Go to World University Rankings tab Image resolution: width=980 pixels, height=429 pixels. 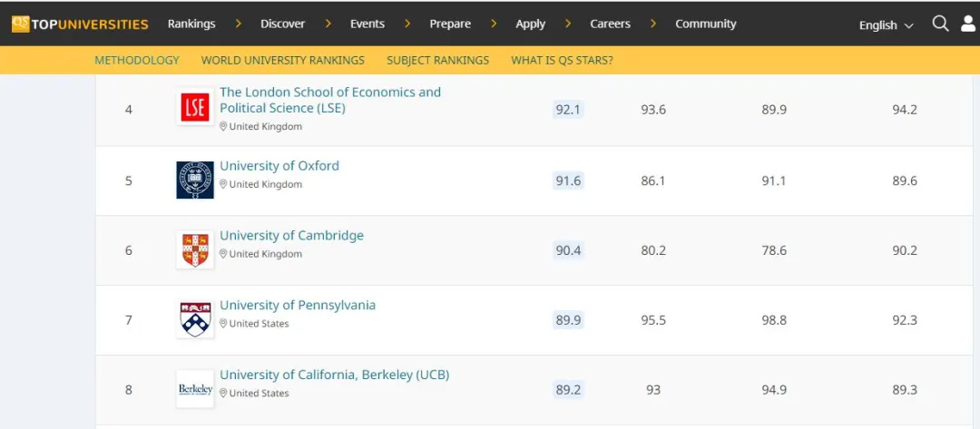(x=282, y=61)
